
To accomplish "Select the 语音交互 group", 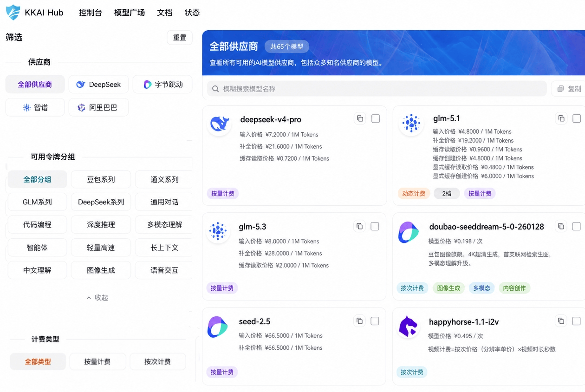I will pos(164,270).
